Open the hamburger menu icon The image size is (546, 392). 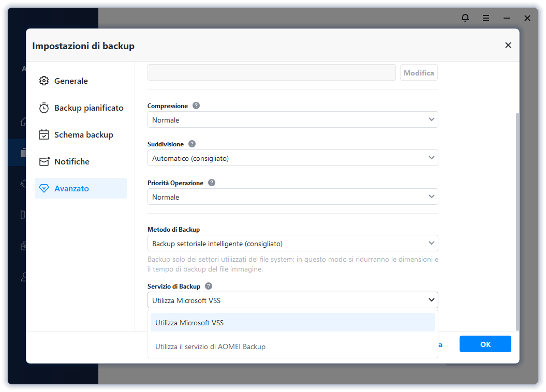(486, 18)
